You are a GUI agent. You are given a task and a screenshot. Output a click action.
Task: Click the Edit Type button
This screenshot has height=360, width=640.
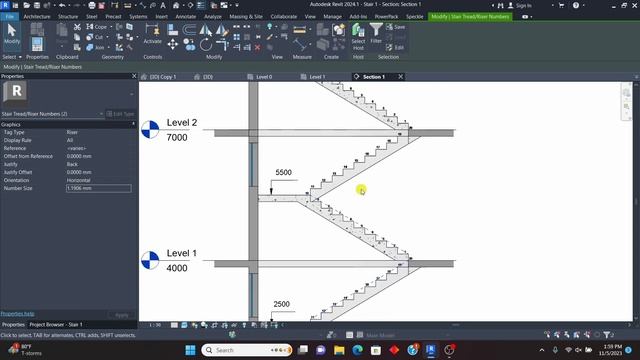click(x=120, y=114)
